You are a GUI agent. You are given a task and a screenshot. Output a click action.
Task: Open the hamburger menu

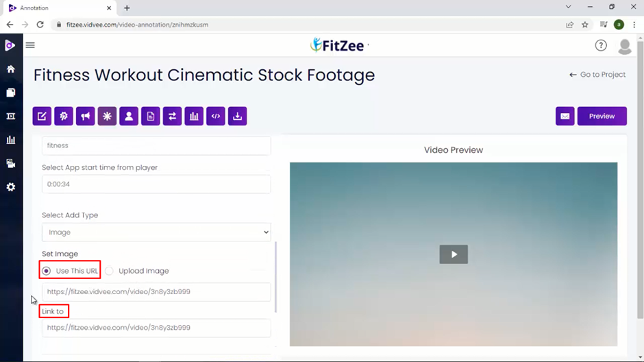coord(30,45)
